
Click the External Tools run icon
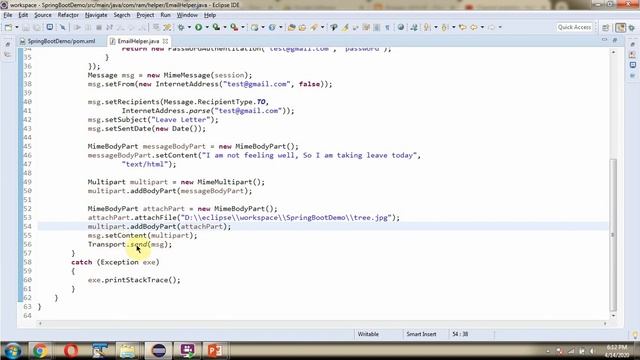(234, 27)
